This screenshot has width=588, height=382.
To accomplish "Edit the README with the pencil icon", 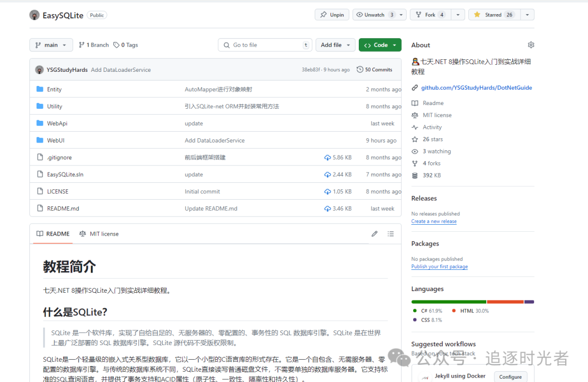I will pyautogui.click(x=375, y=233).
